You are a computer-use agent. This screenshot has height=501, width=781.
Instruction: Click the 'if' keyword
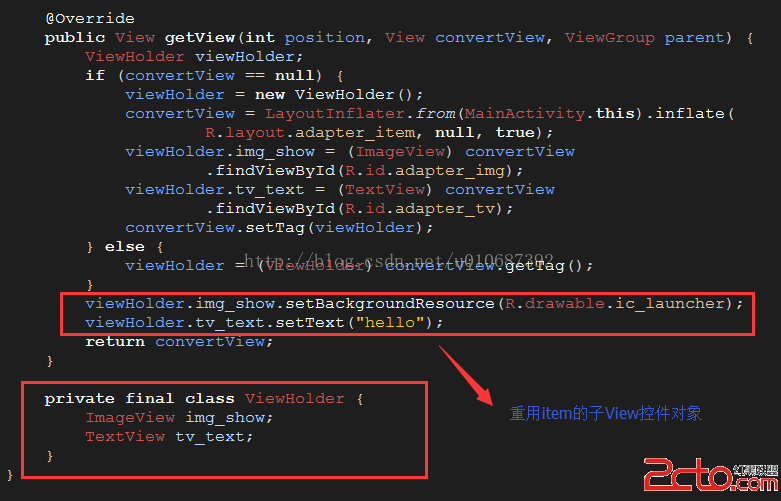point(95,76)
